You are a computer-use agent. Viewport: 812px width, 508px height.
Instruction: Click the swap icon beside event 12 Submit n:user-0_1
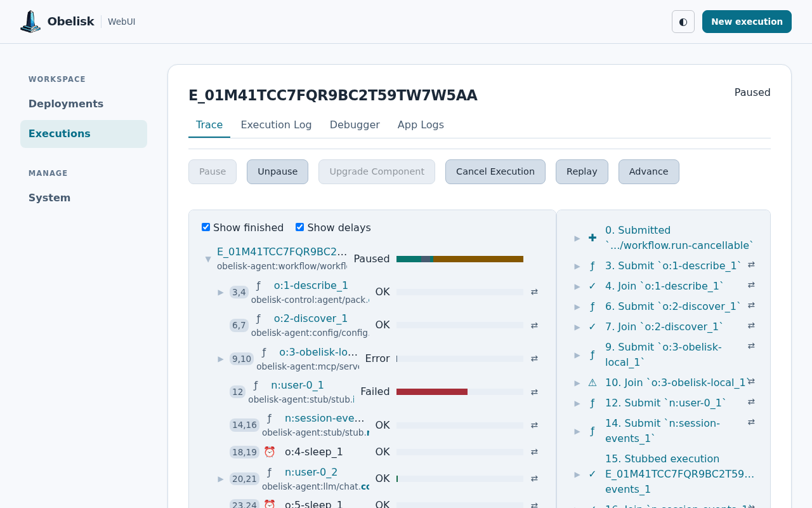[751, 402]
